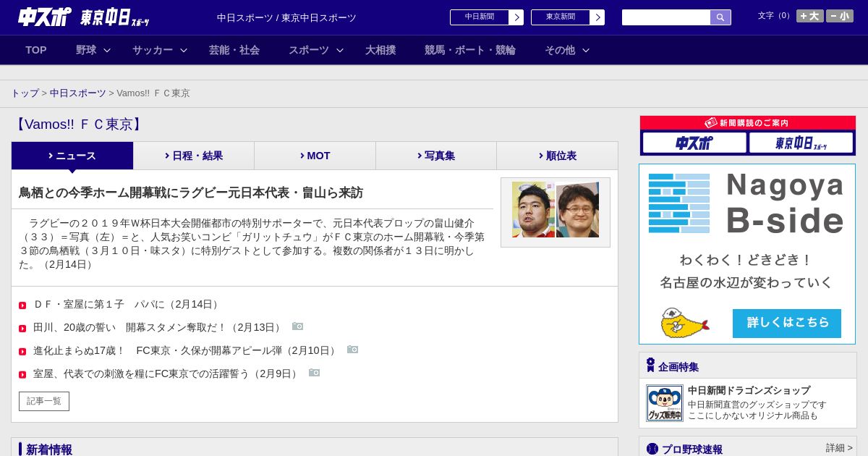868x456 pixels.
Task: Click red bullet icon beside 室屋、代表 article
Action: click(22, 375)
